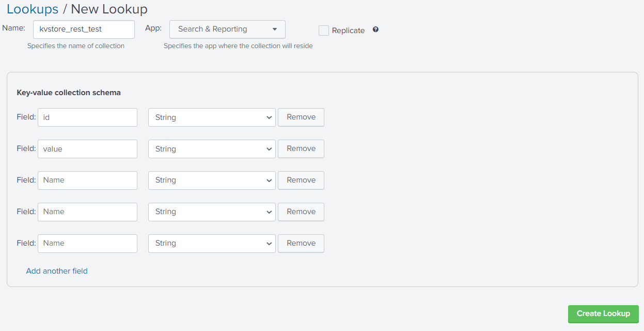Enable the Replicate checkbox
This screenshot has width=644, height=331.
coord(324,30)
